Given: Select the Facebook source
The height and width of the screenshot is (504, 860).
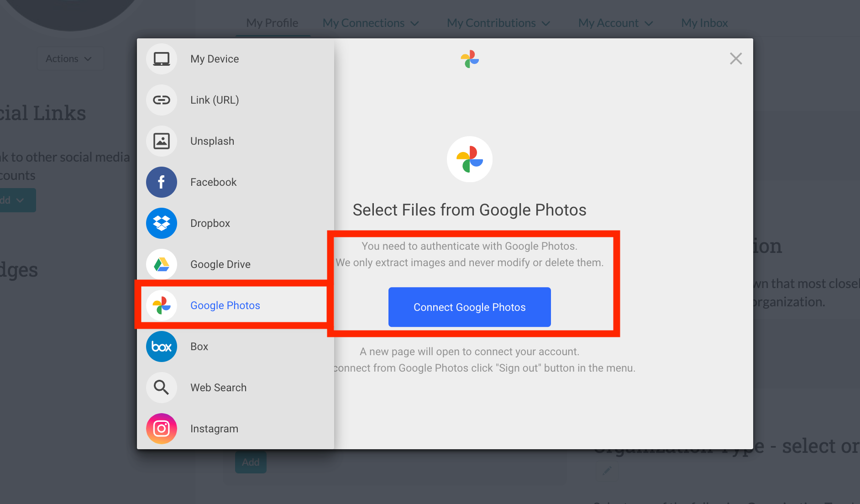Looking at the screenshot, I should pos(213,182).
